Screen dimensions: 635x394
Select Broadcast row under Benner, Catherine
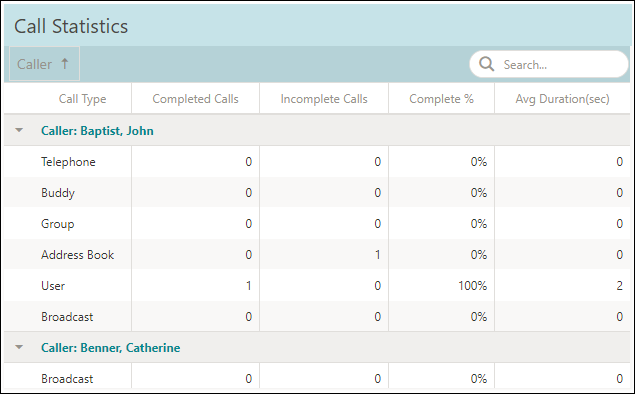[x=317, y=378]
